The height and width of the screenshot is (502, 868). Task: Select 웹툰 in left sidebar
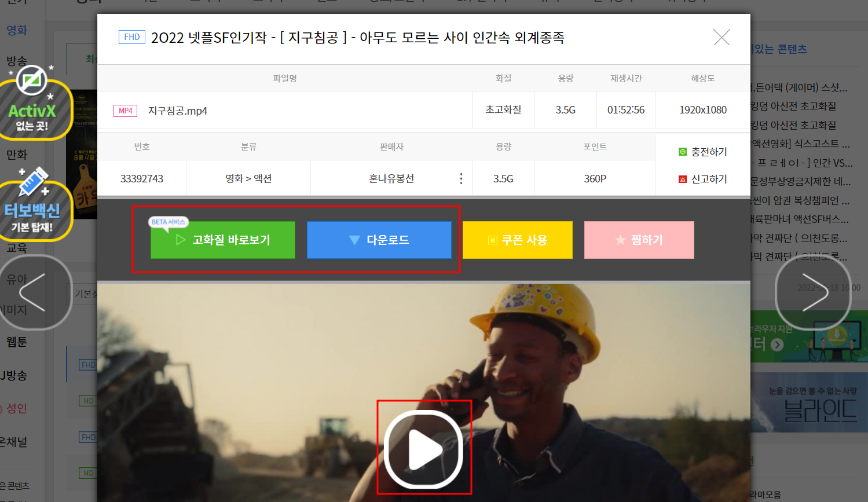(x=17, y=342)
